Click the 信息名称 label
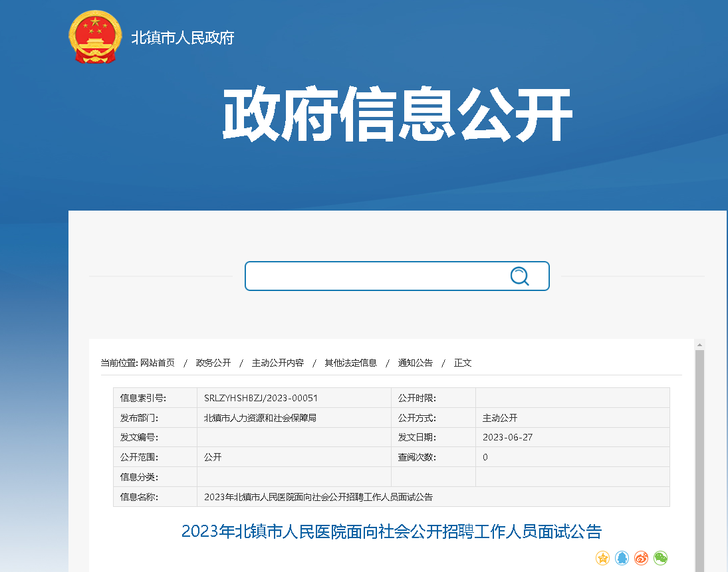 [x=139, y=498]
